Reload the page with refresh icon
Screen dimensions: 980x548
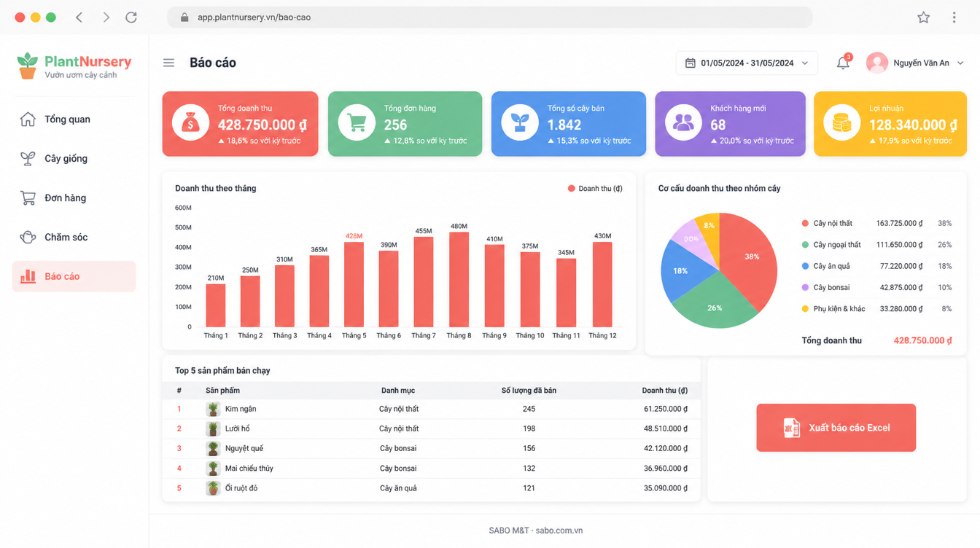(131, 17)
